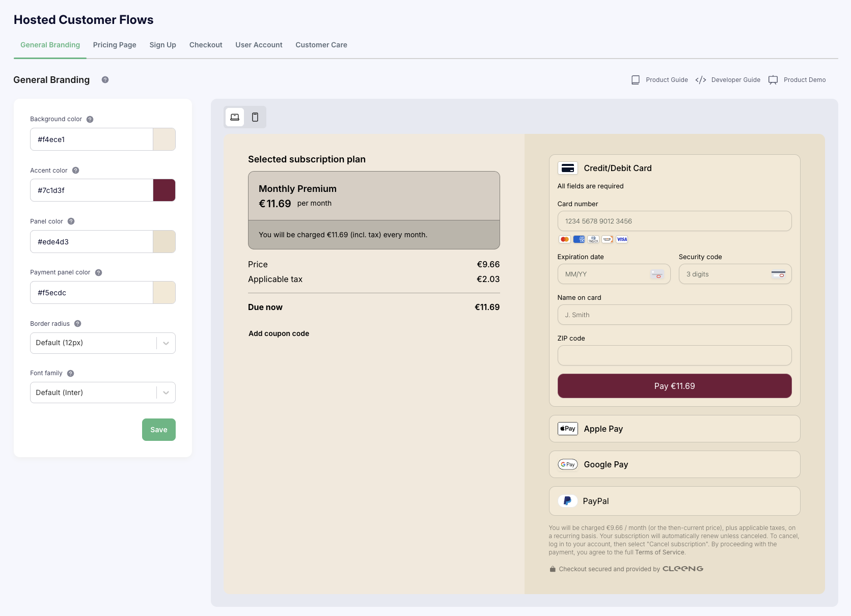Image resolution: width=851 pixels, height=616 pixels.
Task: Show Panel color help tooltip icon
Action: [71, 221]
